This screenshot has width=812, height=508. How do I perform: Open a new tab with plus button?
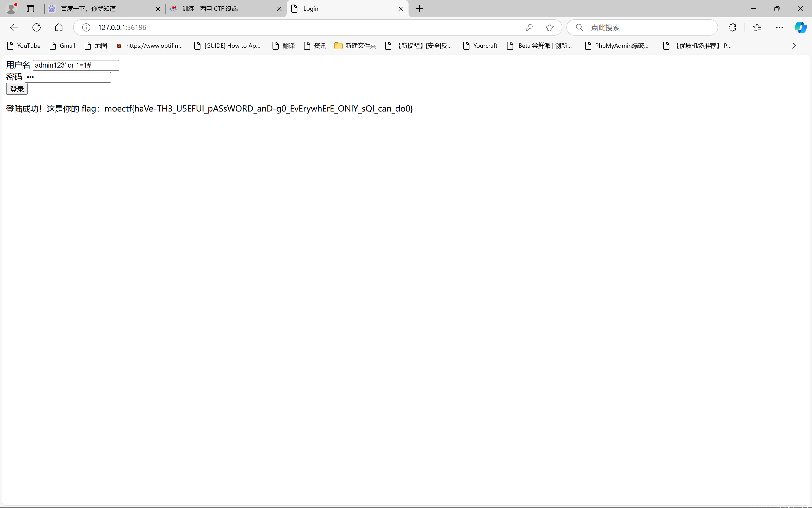419,9
